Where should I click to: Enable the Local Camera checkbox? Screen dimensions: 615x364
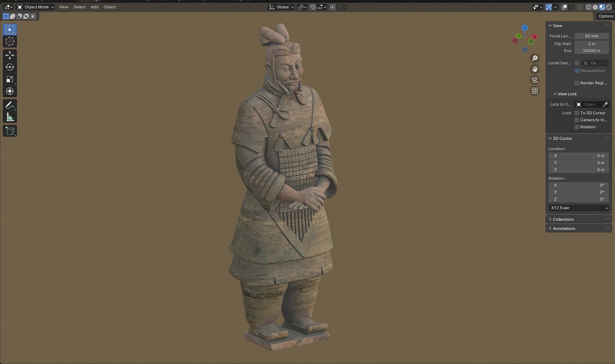point(577,63)
